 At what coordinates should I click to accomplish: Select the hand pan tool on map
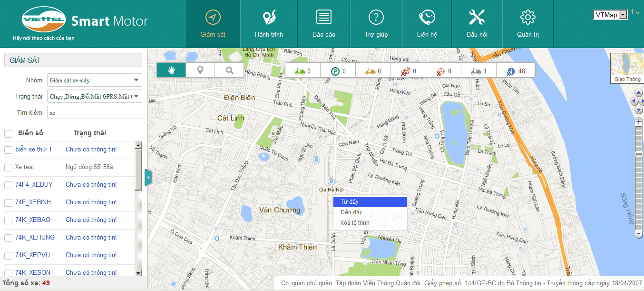point(171,70)
